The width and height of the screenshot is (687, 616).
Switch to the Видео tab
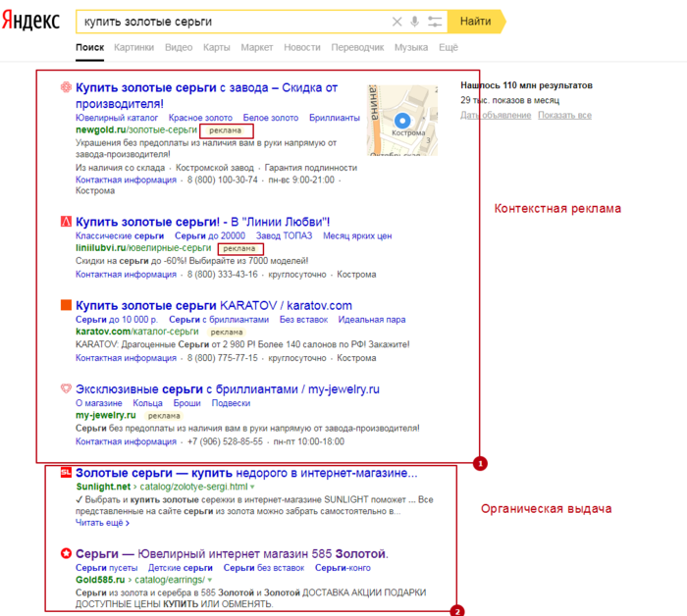[179, 47]
